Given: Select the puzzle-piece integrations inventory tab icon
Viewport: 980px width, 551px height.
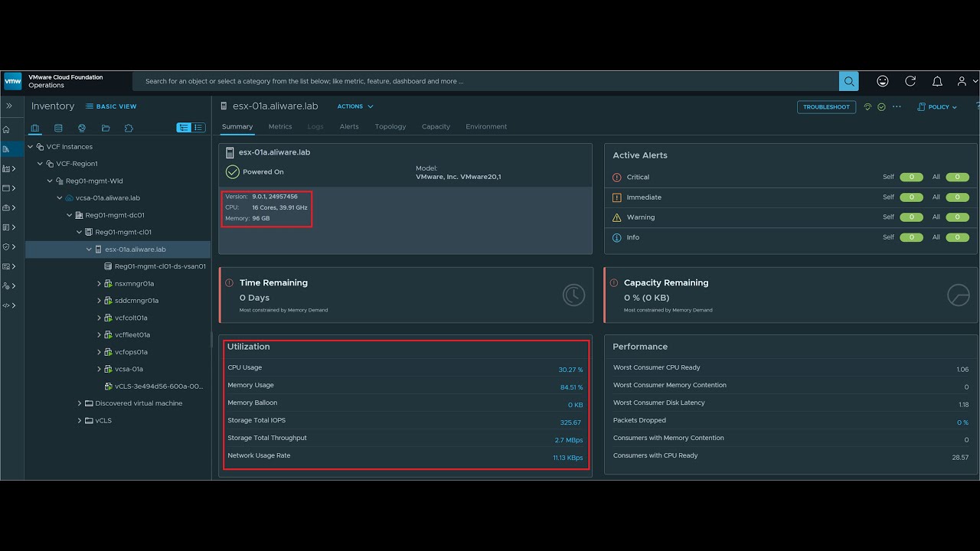Looking at the screenshot, I should click(x=129, y=128).
